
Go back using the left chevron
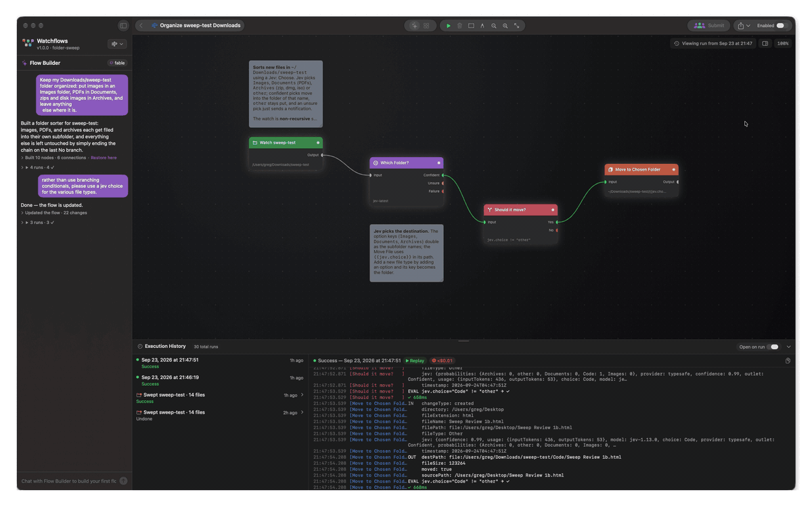click(x=141, y=26)
